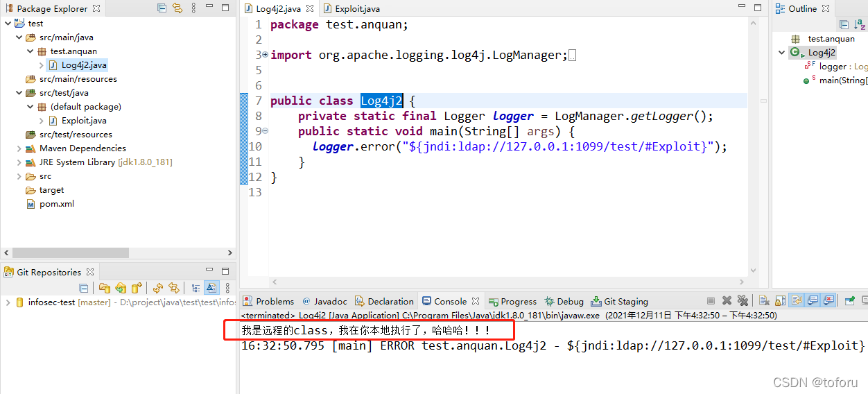
Task: Select (default package) node
Action: [x=79, y=107]
